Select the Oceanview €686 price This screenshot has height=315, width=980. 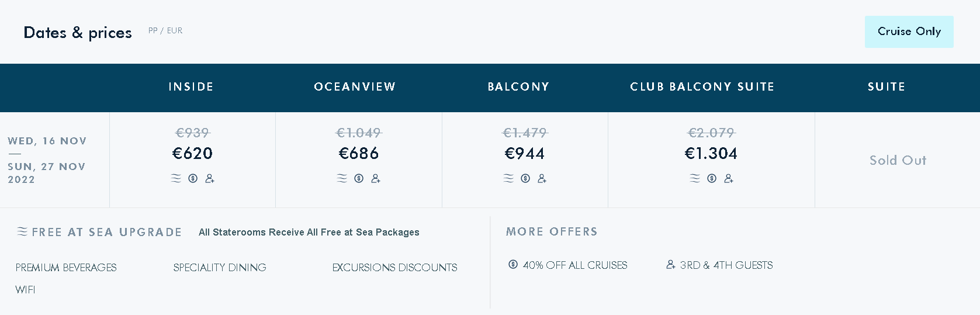pyautogui.click(x=359, y=154)
